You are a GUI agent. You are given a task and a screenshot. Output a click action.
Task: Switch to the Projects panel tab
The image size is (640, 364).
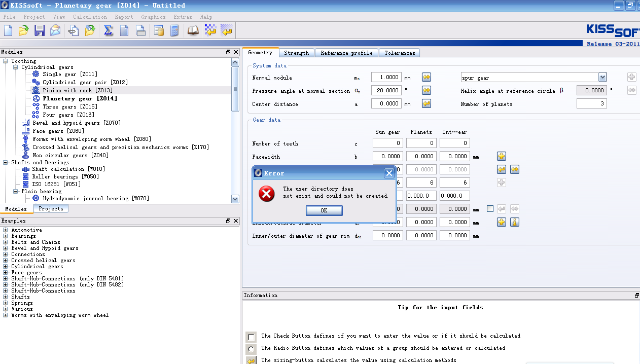click(51, 208)
